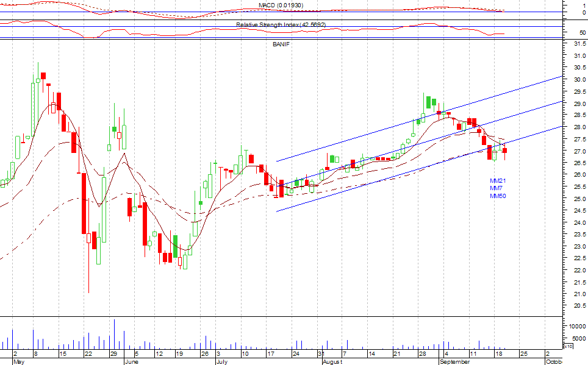588x365 pixels.
Task: Click the Relative Strength Index (42.5692) label
Action: 281,25
